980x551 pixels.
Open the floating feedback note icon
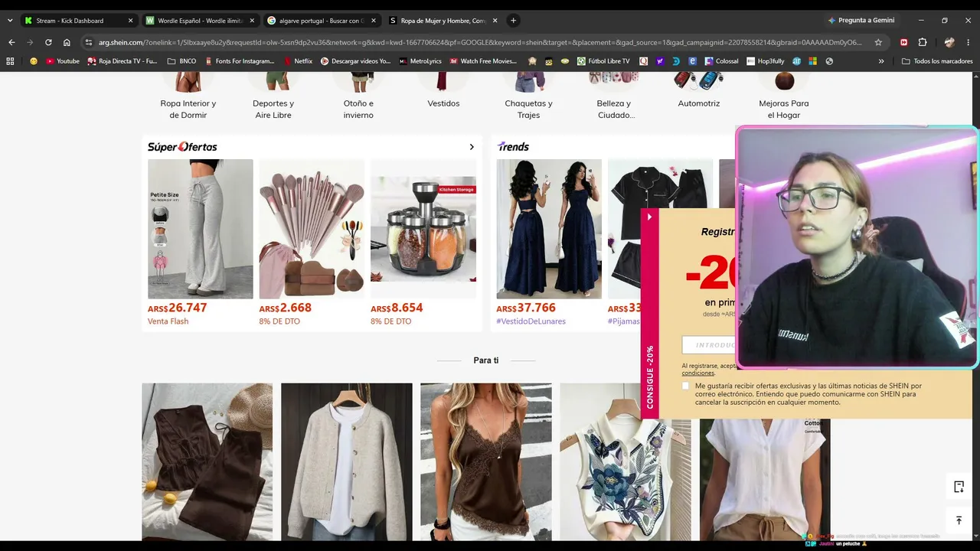coord(959,487)
